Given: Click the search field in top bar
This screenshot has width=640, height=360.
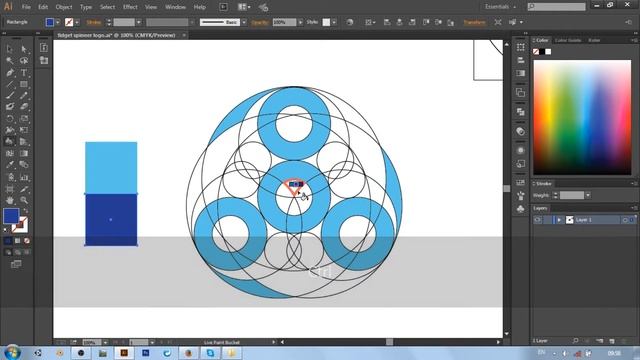Looking at the screenshot, I should (x=557, y=7).
